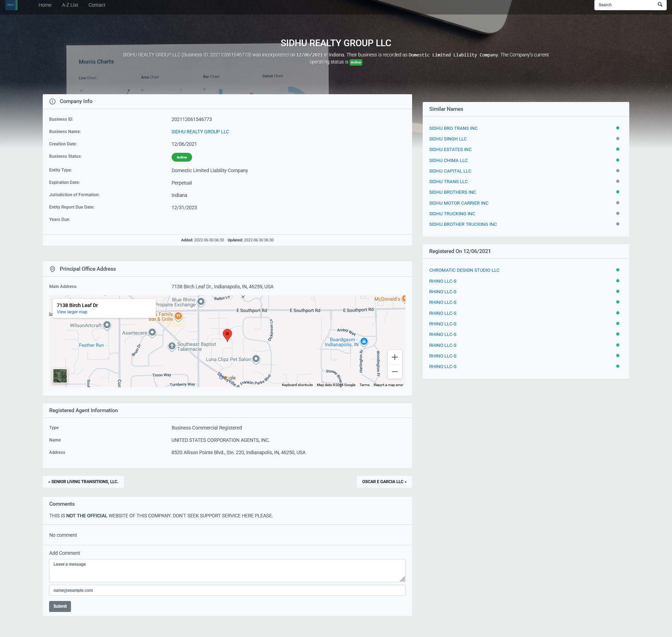Click the Family Bar & Grille restaurant marker
672x637 pixels.
178,316
